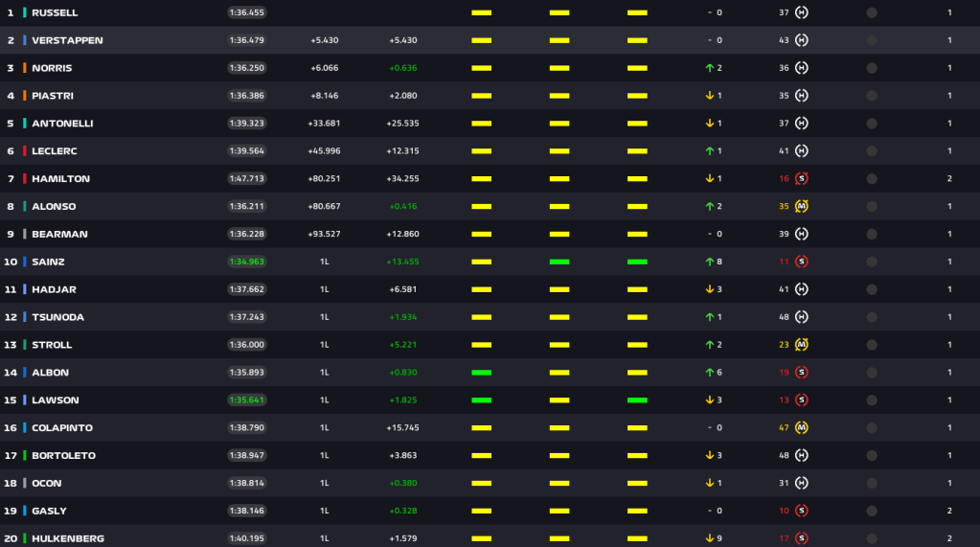Click Albon's soft tyre icon
This screenshot has width=980, height=547.
801,372
